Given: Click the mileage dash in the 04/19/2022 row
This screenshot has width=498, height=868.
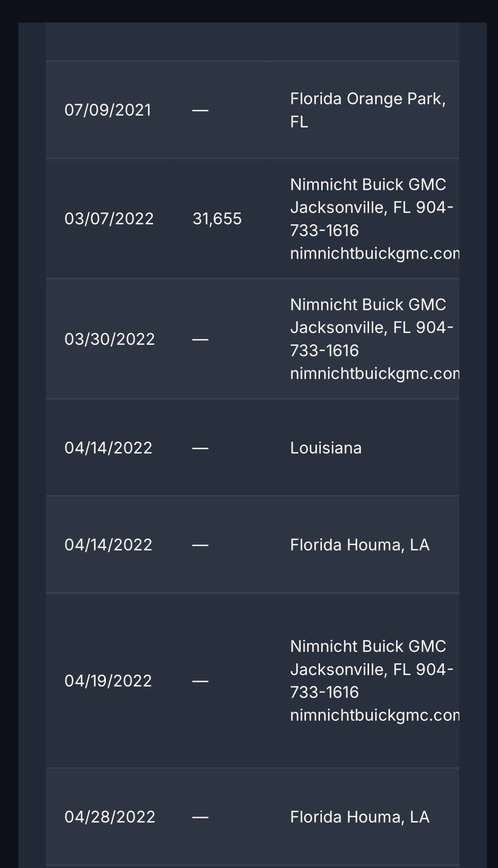Looking at the screenshot, I should (x=200, y=681).
